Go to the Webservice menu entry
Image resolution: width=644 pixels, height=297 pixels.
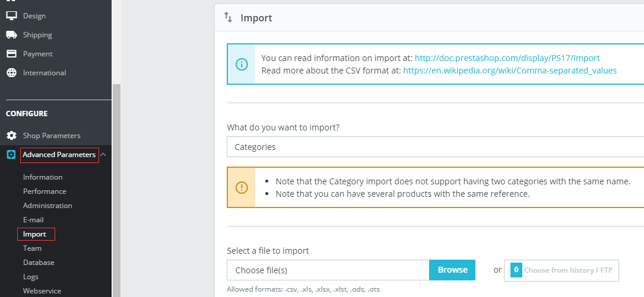click(42, 291)
